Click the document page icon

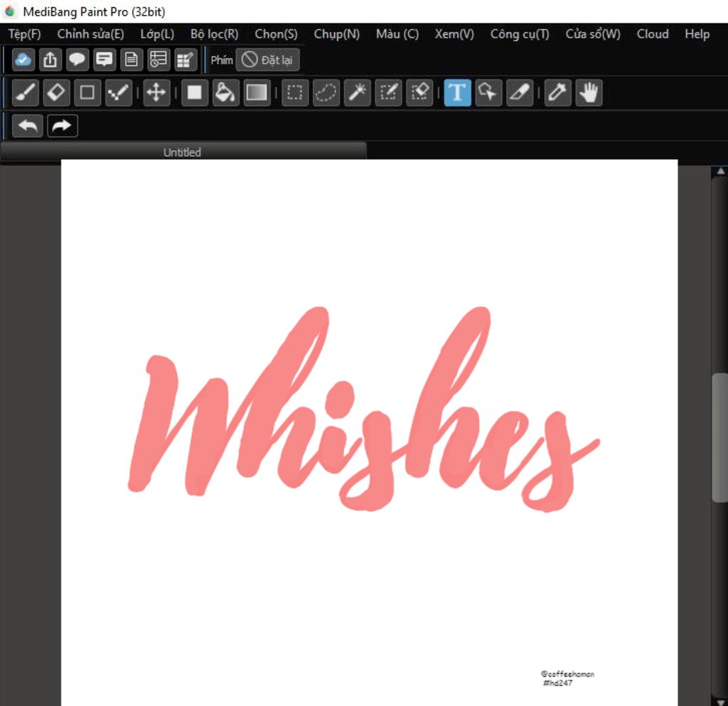(132, 60)
